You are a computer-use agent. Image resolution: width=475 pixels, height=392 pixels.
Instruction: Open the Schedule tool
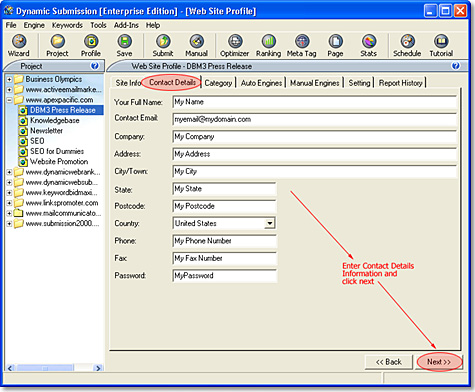coord(407,45)
